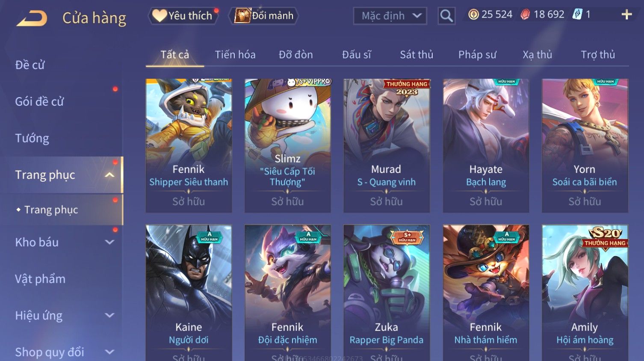Screen dimensions: 644x361
Task: Open Đổi mảnh shard exchange
Action: (263, 16)
